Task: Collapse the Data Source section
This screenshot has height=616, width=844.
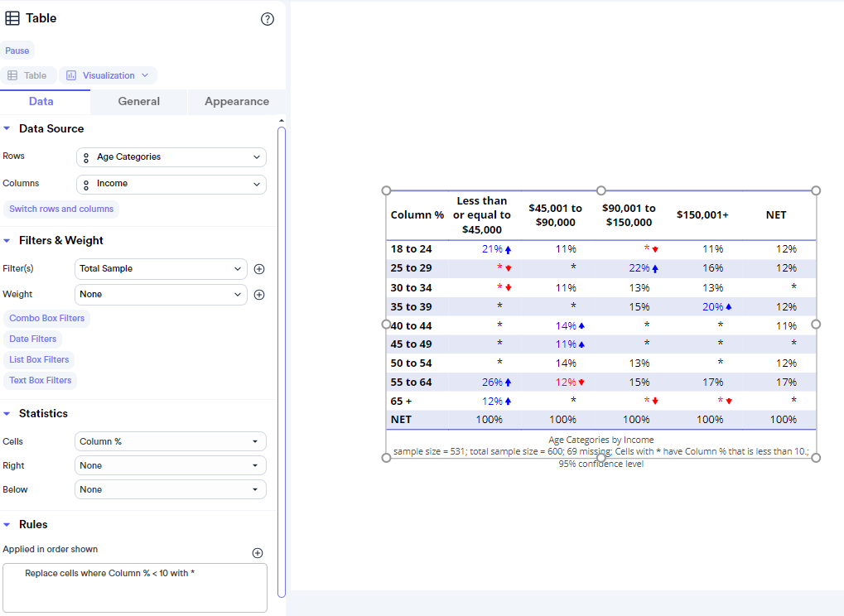Action: pos(7,128)
